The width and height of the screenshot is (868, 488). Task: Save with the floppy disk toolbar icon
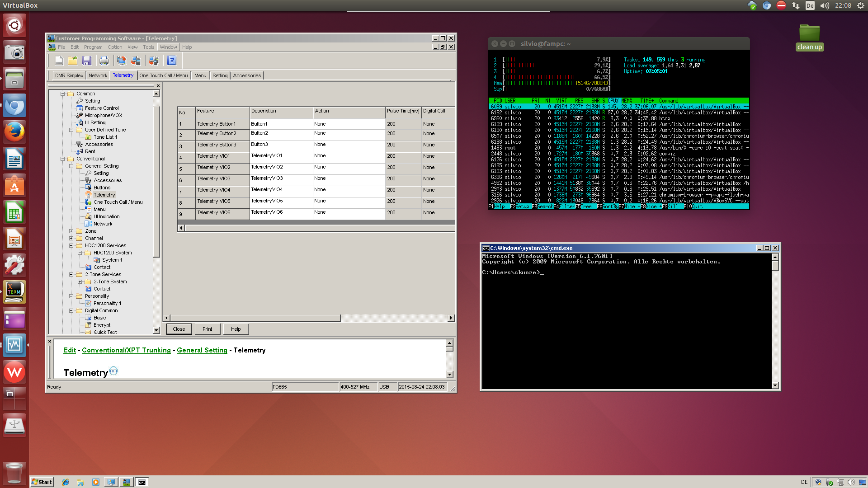[87, 61]
